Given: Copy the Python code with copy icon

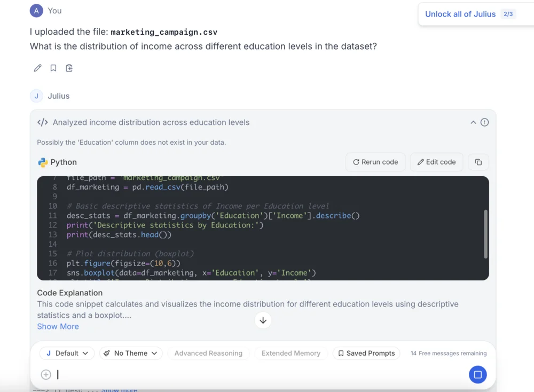Looking at the screenshot, I should pyautogui.click(x=478, y=162).
